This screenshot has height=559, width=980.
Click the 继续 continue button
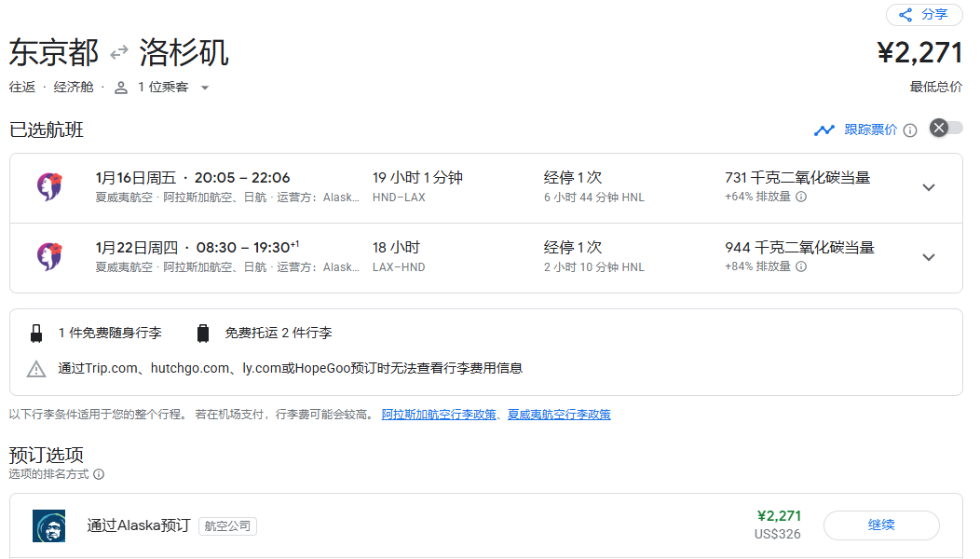(880, 525)
